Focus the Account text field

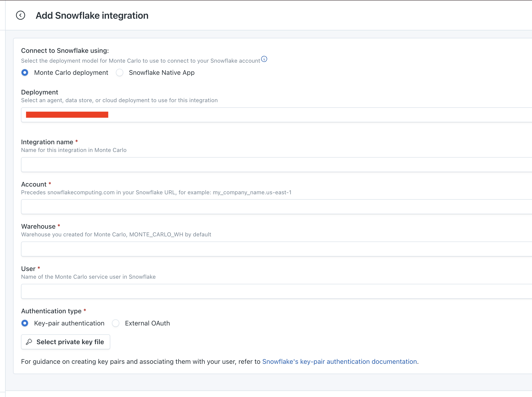point(276,207)
